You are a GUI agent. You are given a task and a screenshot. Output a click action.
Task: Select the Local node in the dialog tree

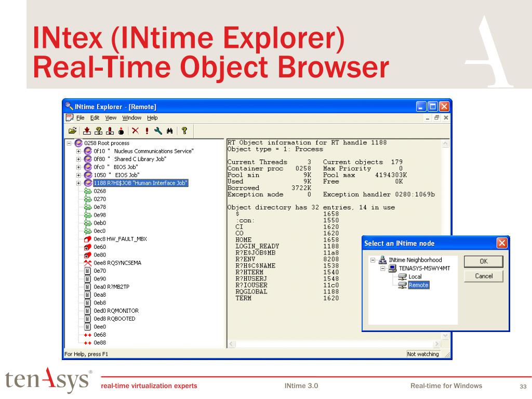coord(415,277)
